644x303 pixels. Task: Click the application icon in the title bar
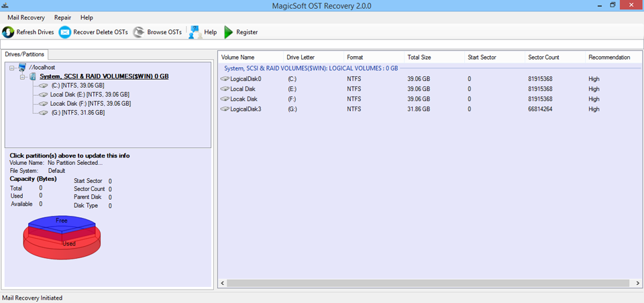5,5
